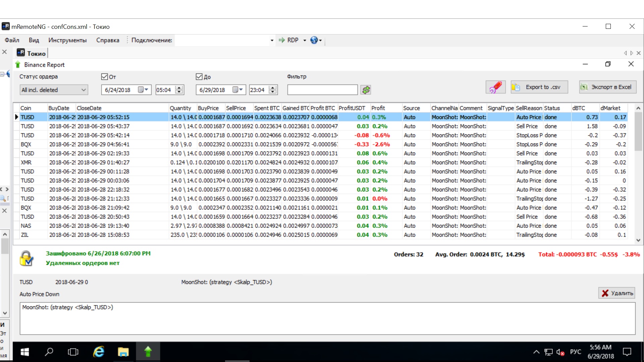This screenshot has width=644, height=362.
Task: Click the table's vertical scrollbar thumb
Action: click(638, 131)
